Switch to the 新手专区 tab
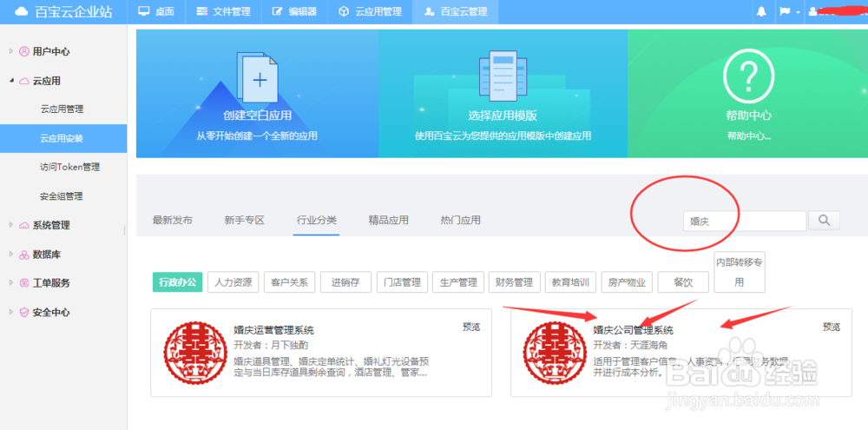868x430 pixels. (245, 220)
